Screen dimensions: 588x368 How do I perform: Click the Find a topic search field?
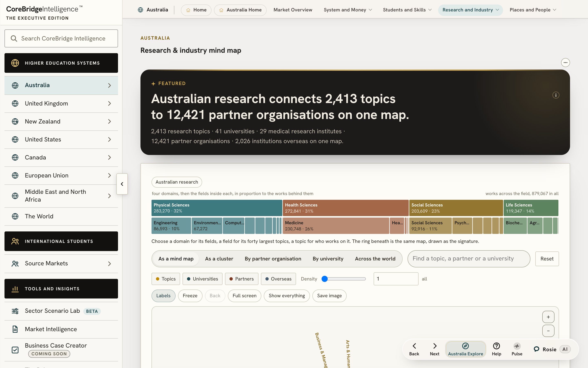coord(469,259)
